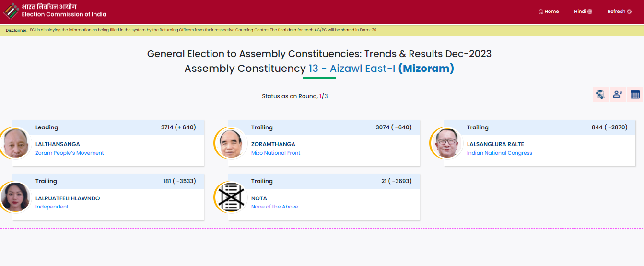This screenshot has width=644, height=266.
Task: Click the 13 - Aizawl East-I constituency heading
Action: click(352, 69)
